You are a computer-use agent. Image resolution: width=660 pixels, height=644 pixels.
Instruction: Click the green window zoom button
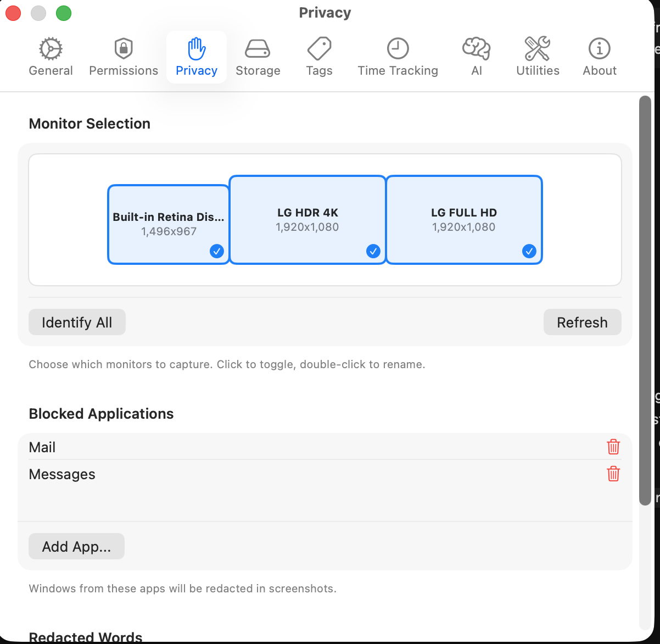click(64, 13)
